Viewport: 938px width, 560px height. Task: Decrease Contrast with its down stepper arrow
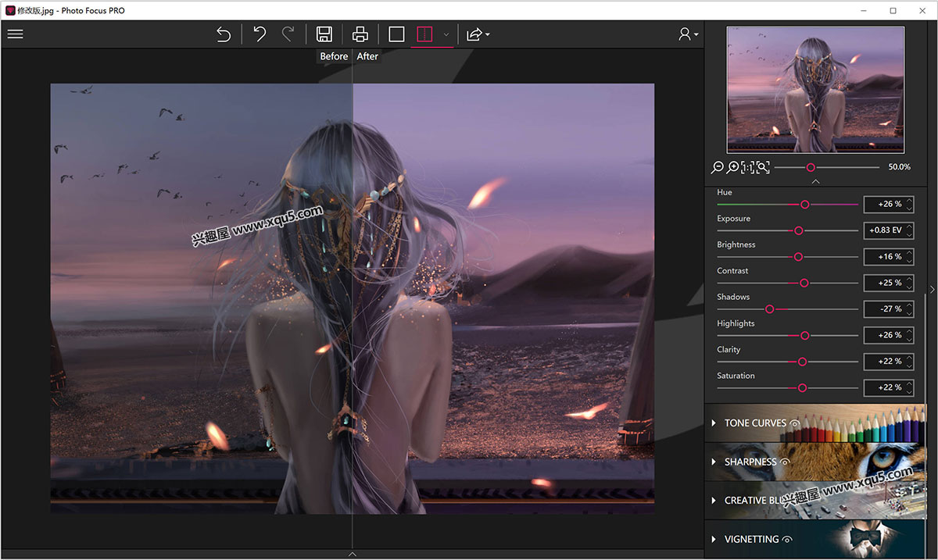(909, 287)
